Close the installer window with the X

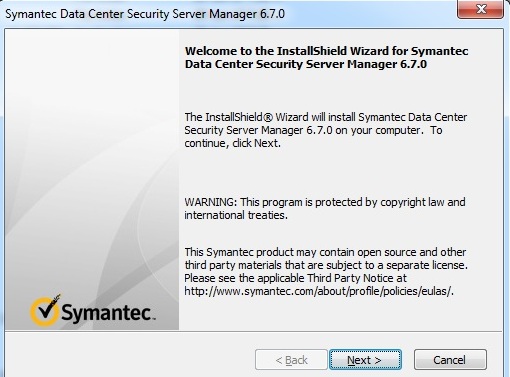tap(480, 9)
